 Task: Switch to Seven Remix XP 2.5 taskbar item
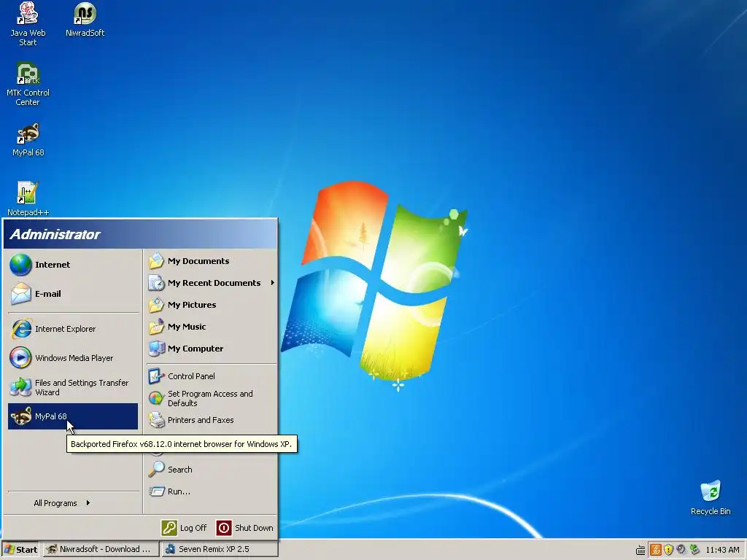tap(219, 550)
